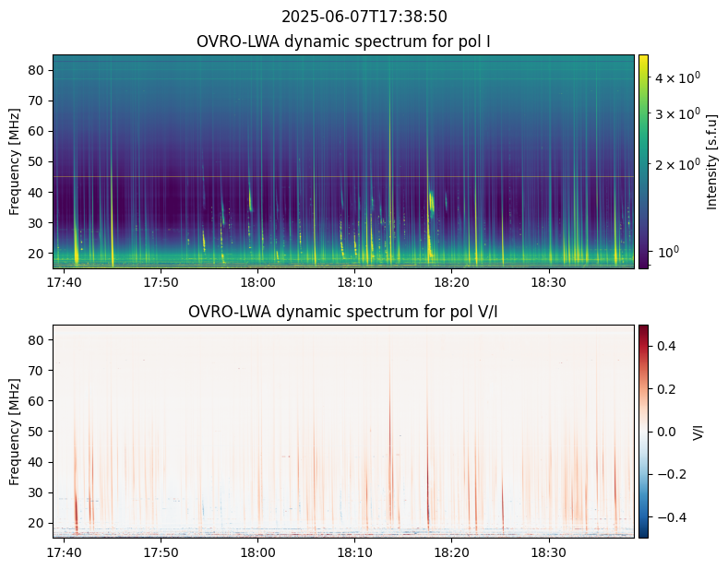Viewport: 728px width, 569px height.
Task: Click the 50 MHz tick label on the bottom plot
Action: coord(38,432)
